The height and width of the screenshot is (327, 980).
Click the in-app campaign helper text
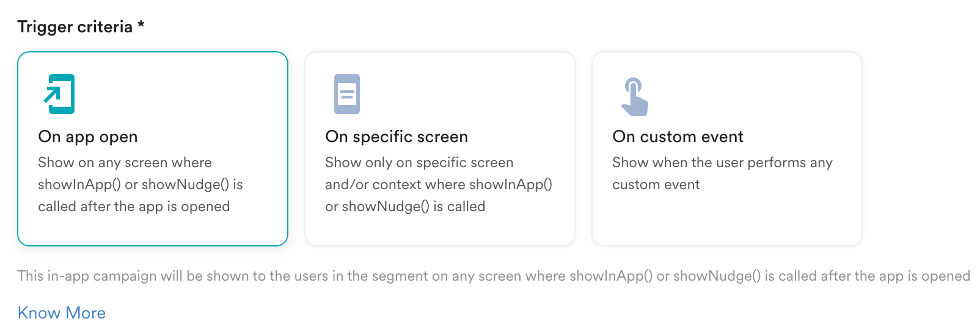[x=494, y=276]
